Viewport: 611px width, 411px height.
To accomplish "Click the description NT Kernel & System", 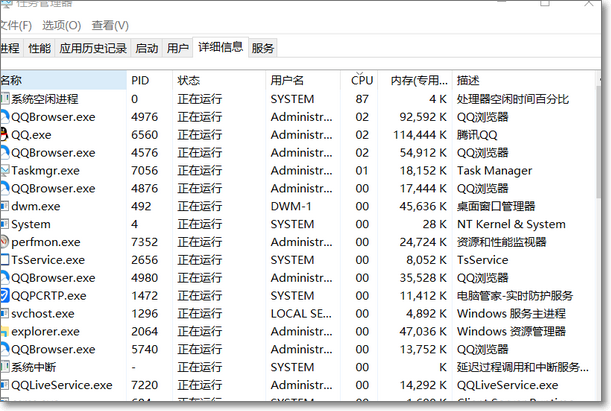I will pyautogui.click(x=511, y=224).
